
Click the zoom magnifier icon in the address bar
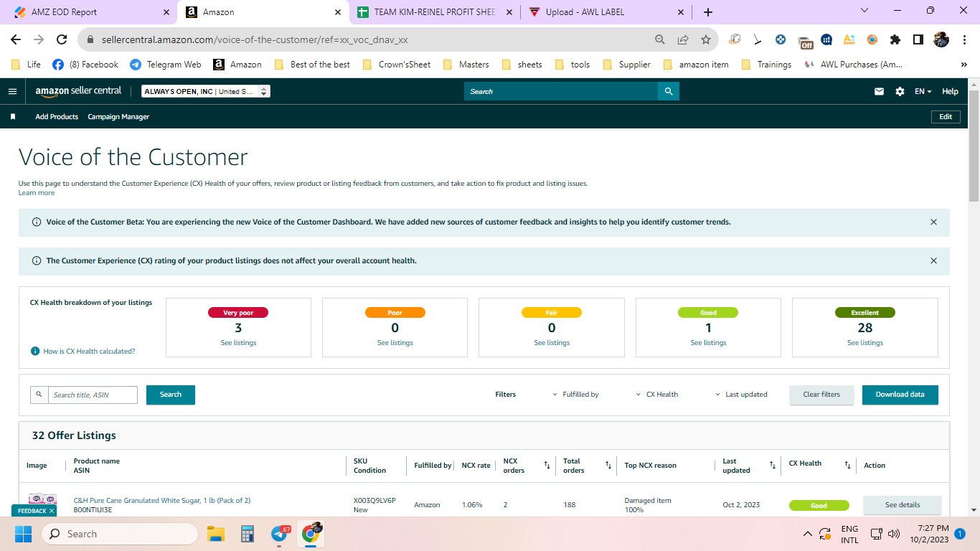(x=660, y=39)
